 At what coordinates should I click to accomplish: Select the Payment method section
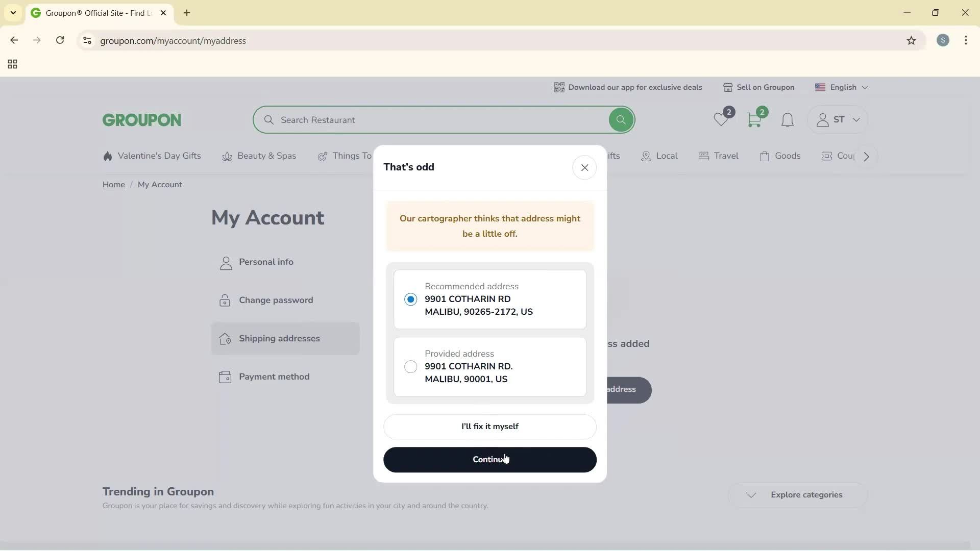point(275,377)
